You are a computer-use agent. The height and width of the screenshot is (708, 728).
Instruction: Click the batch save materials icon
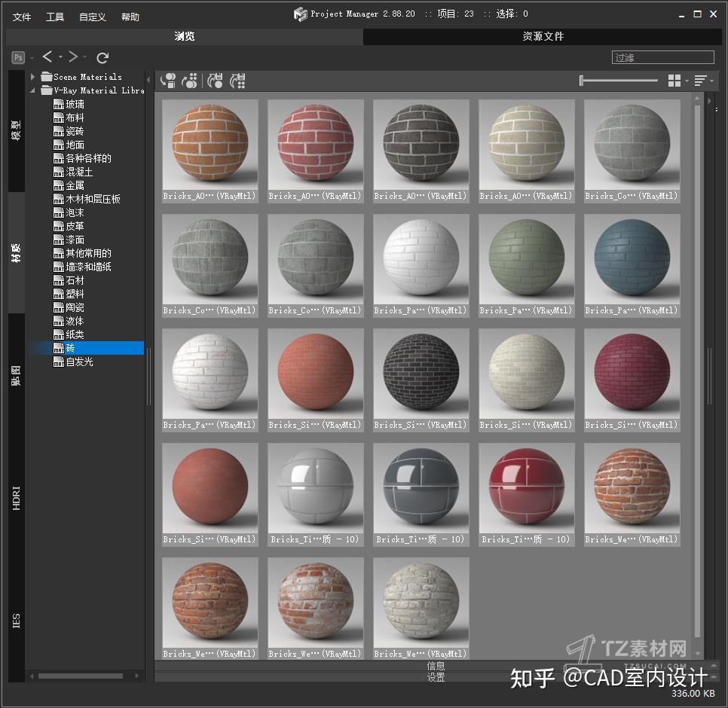[x=239, y=81]
